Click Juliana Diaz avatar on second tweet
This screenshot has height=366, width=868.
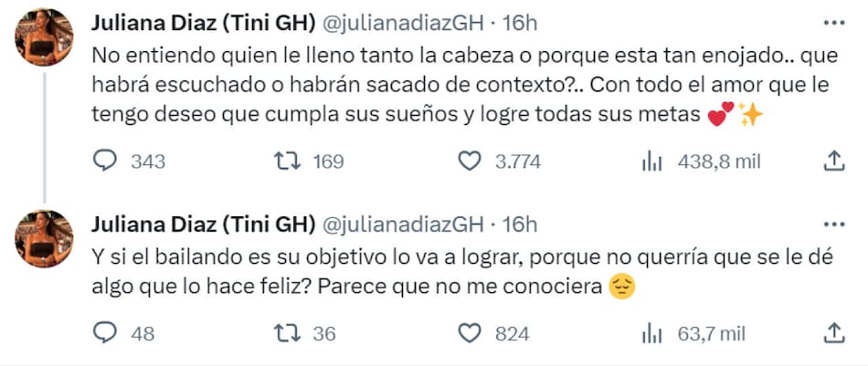point(45,238)
